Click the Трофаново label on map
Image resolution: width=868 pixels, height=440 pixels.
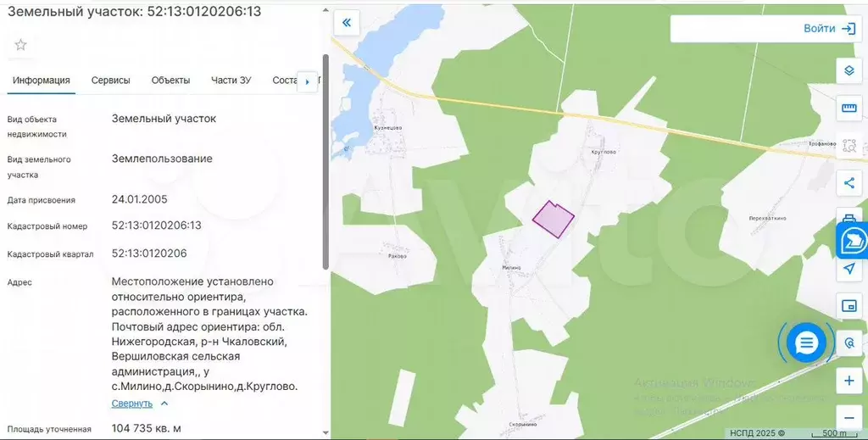pos(822,144)
